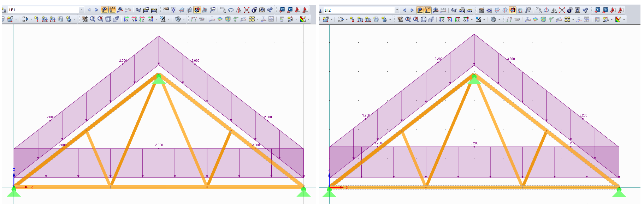Switch to wireframe display in LF1 window
The height and width of the screenshot is (204, 644).
[x=108, y=19]
